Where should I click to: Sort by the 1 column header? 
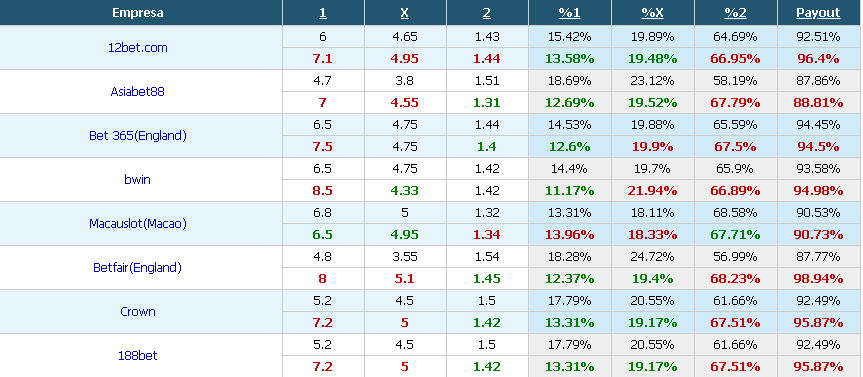tap(323, 13)
